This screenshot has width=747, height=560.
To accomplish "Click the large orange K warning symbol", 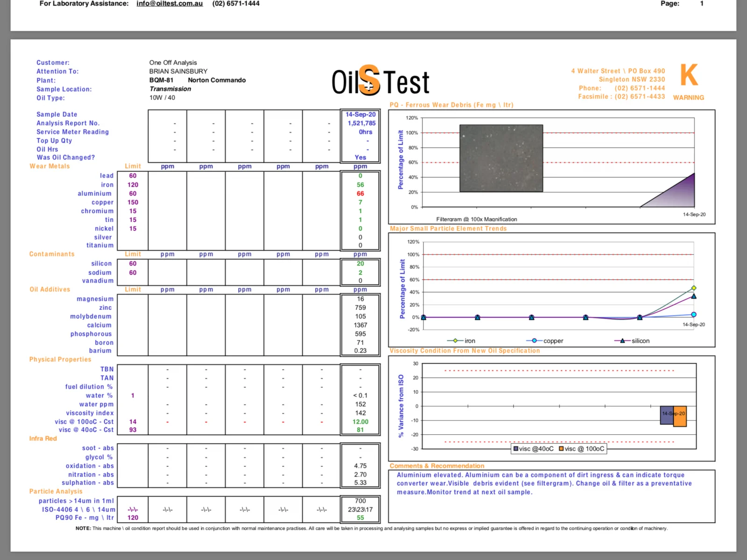I will 689,75.
